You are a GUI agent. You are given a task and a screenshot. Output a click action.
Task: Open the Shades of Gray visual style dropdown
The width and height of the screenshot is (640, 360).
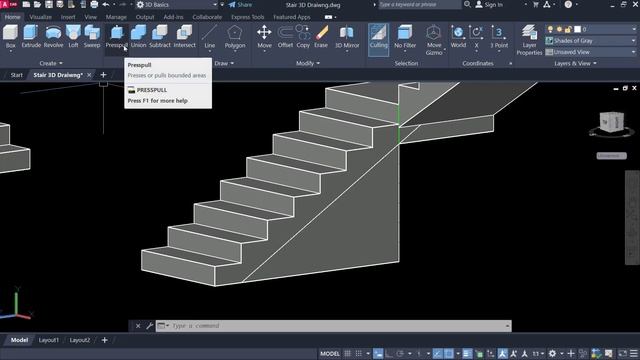click(x=591, y=40)
